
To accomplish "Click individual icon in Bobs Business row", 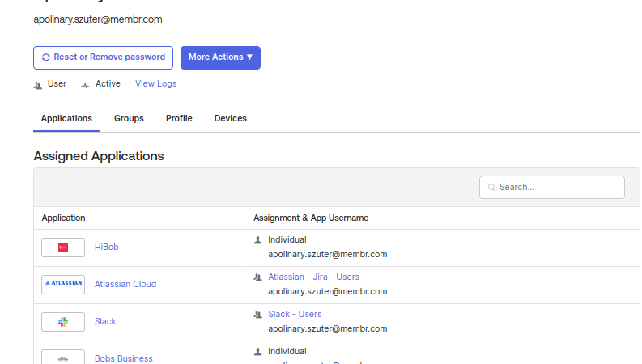I will click(x=257, y=352).
